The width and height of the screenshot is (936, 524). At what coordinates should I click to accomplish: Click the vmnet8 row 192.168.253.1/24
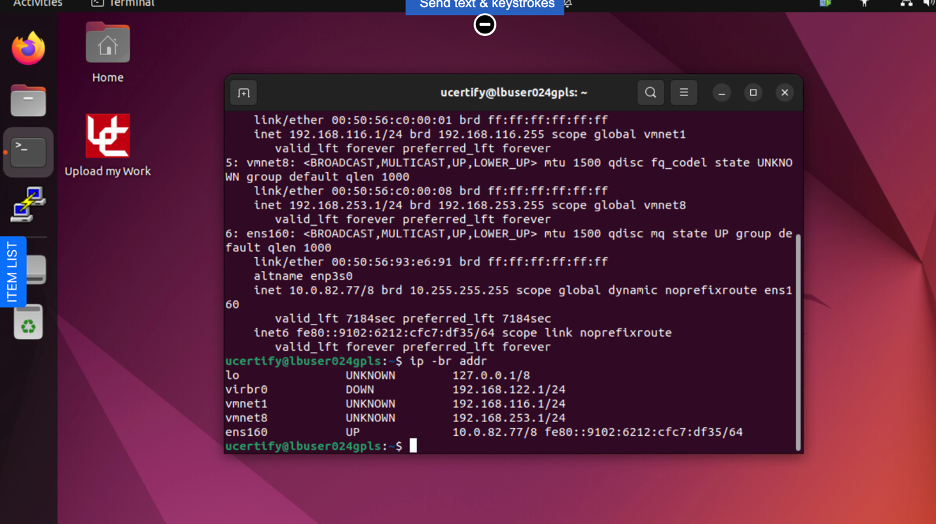pos(395,418)
